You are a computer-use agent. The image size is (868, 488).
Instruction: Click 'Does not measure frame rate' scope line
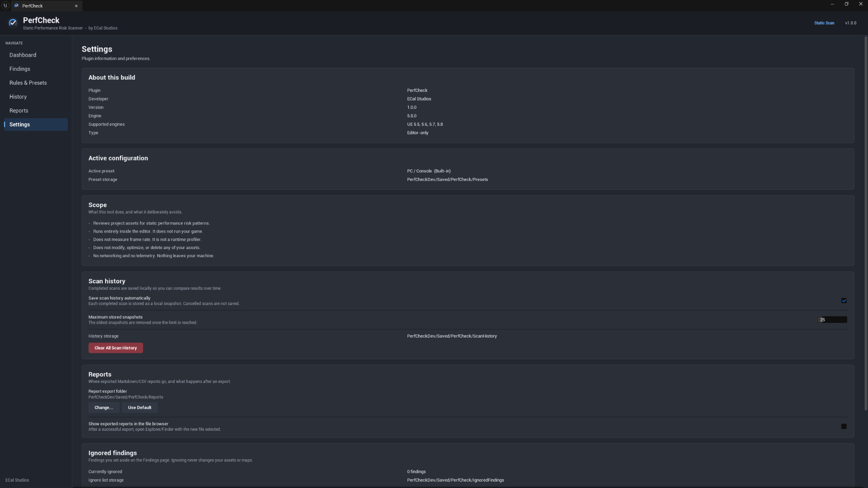(x=147, y=240)
